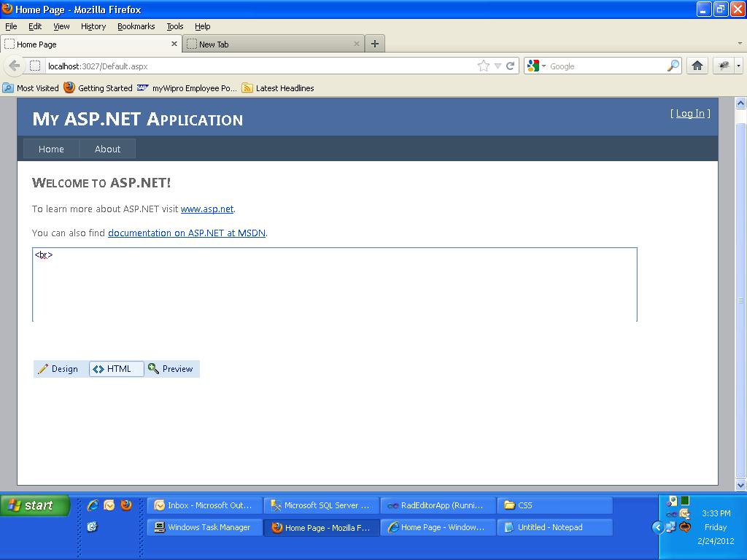The image size is (747, 560).
Task: Open the Tools menu
Action: [175, 26]
